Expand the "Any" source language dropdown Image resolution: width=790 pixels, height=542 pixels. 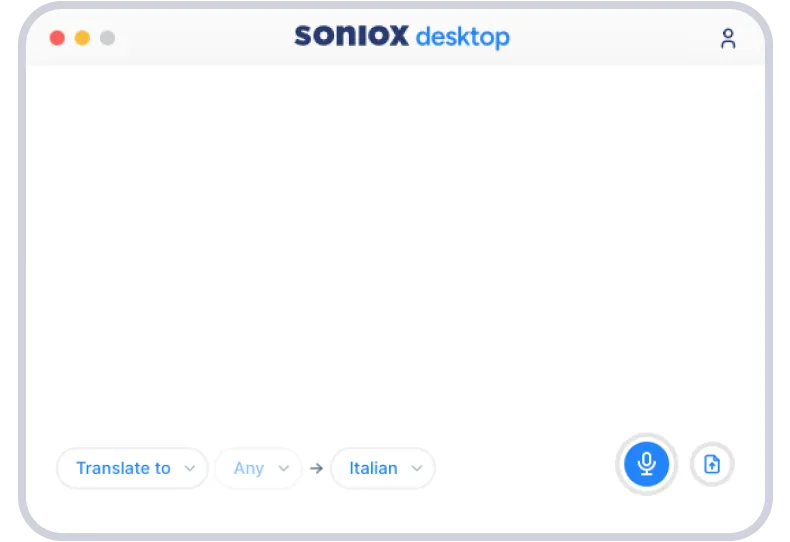258,468
